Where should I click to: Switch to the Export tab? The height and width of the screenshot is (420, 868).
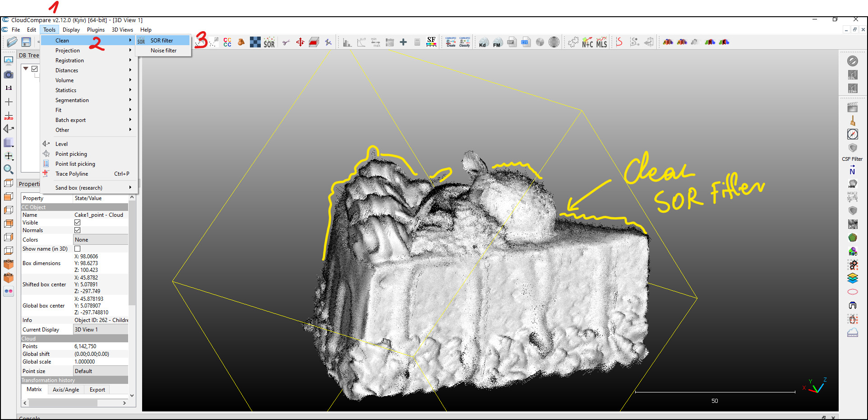(x=97, y=390)
